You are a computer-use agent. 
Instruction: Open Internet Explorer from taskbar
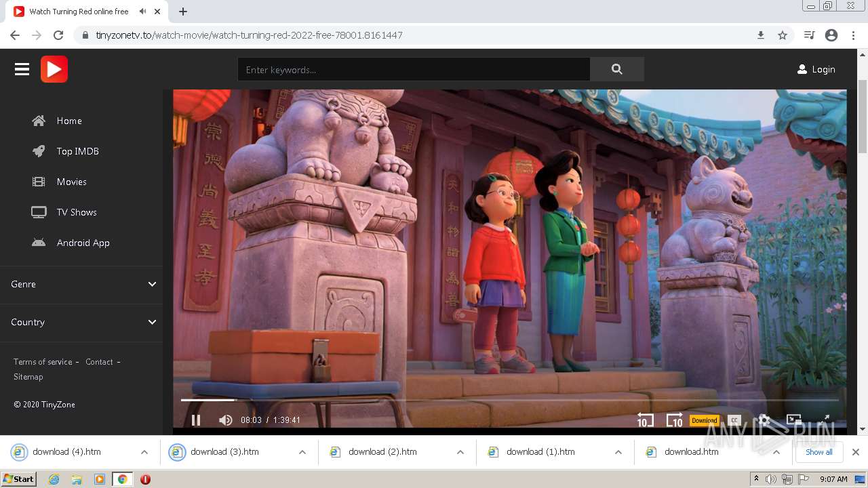[54, 479]
